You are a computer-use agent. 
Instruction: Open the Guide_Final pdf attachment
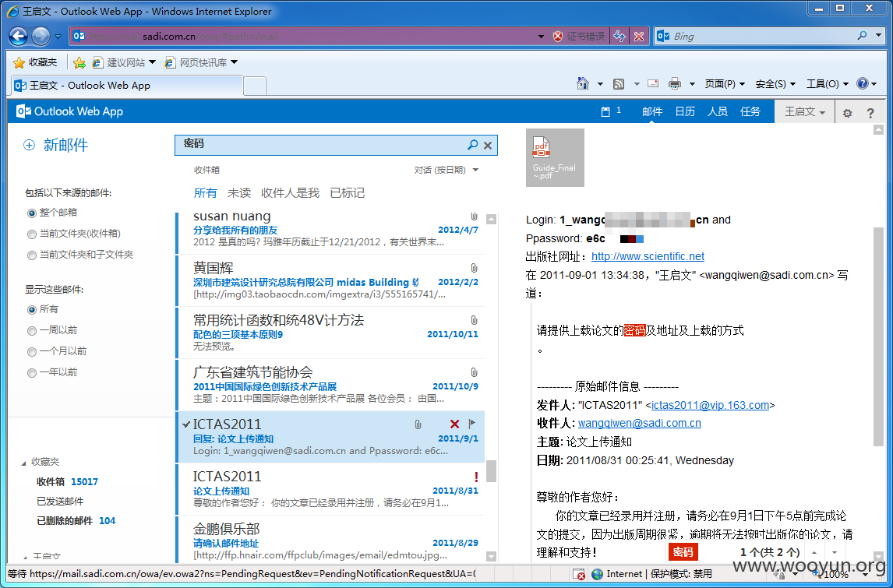pos(555,157)
